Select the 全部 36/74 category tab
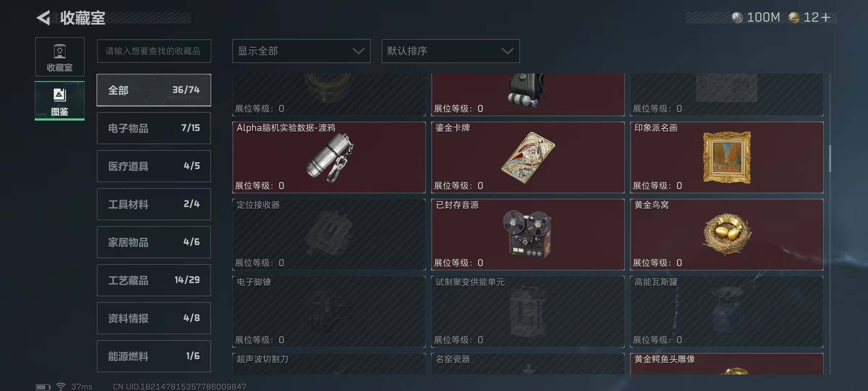The width and height of the screenshot is (868, 391). point(154,90)
